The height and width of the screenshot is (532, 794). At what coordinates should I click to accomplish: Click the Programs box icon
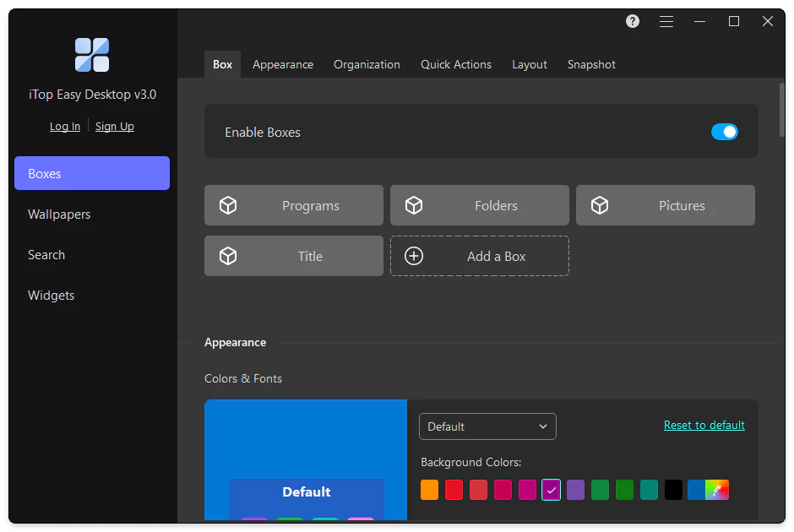(228, 204)
